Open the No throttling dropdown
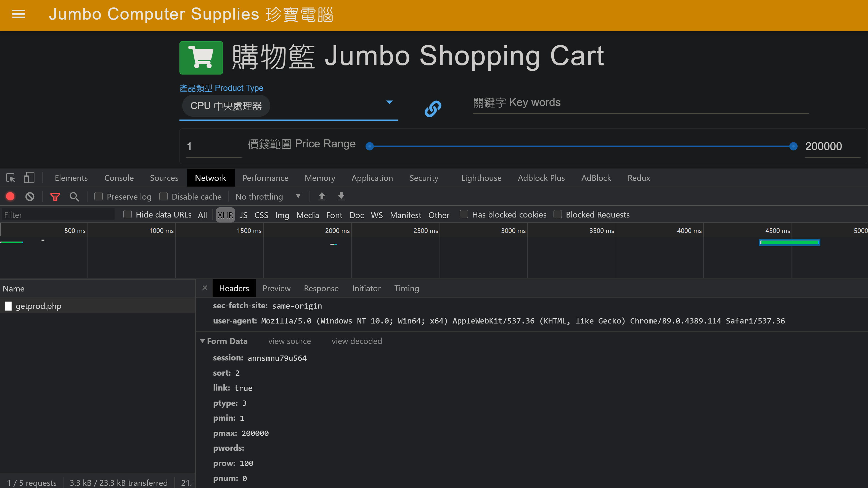Image resolution: width=868 pixels, height=488 pixels. 268,196
